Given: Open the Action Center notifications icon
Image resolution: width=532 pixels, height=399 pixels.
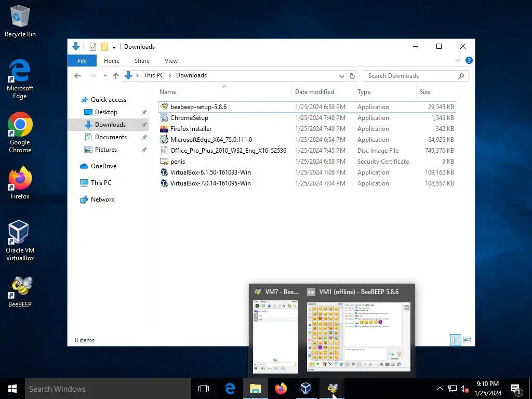Looking at the screenshot, I should tap(516, 389).
